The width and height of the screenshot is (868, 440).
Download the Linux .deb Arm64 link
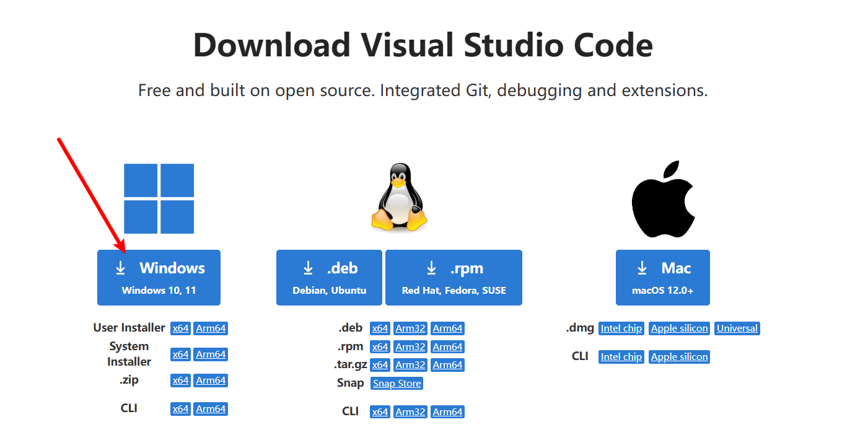(447, 328)
